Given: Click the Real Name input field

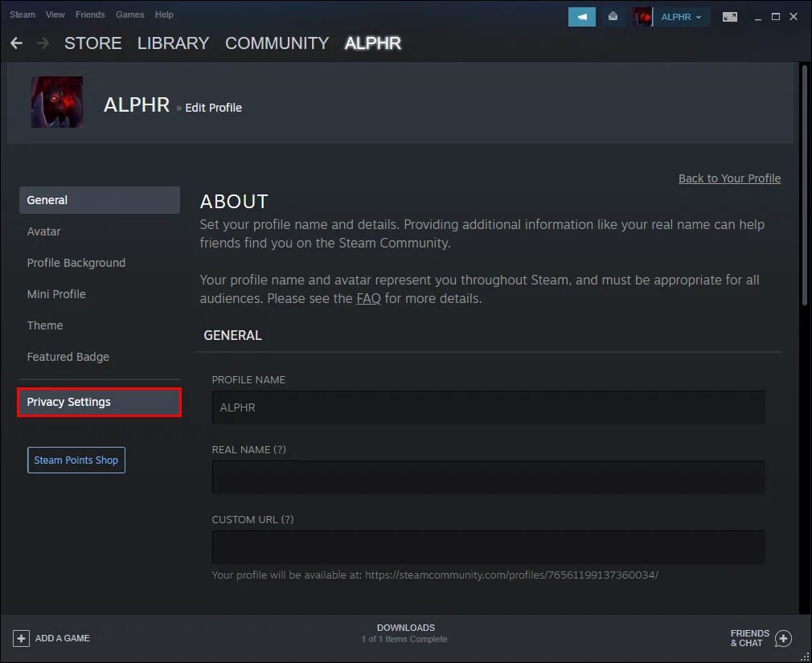Looking at the screenshot, I should (x=488, y=477).
